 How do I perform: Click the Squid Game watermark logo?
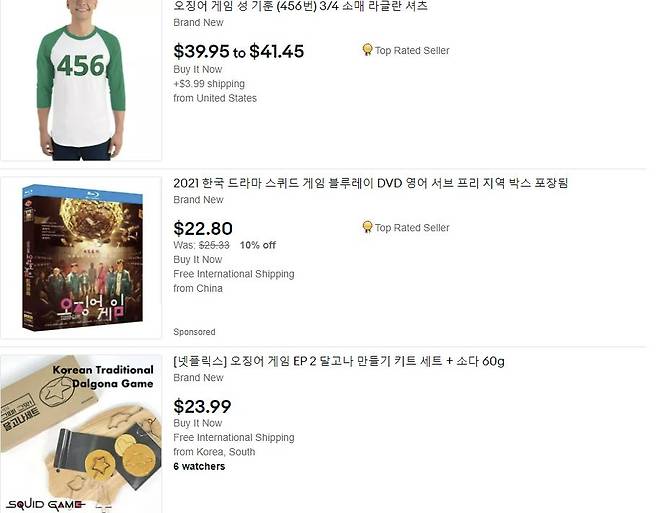click(x=46, y=504)
